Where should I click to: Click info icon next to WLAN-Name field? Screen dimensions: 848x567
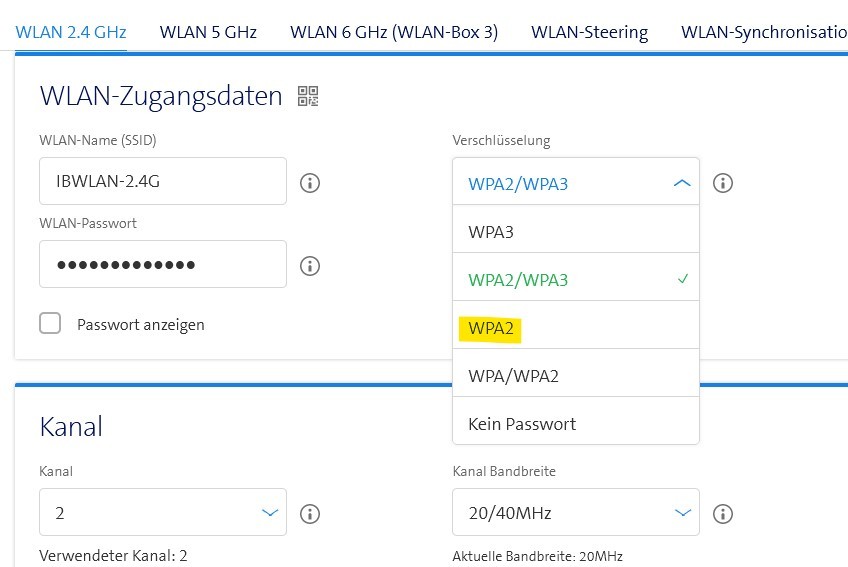click(x=310, y=183)
